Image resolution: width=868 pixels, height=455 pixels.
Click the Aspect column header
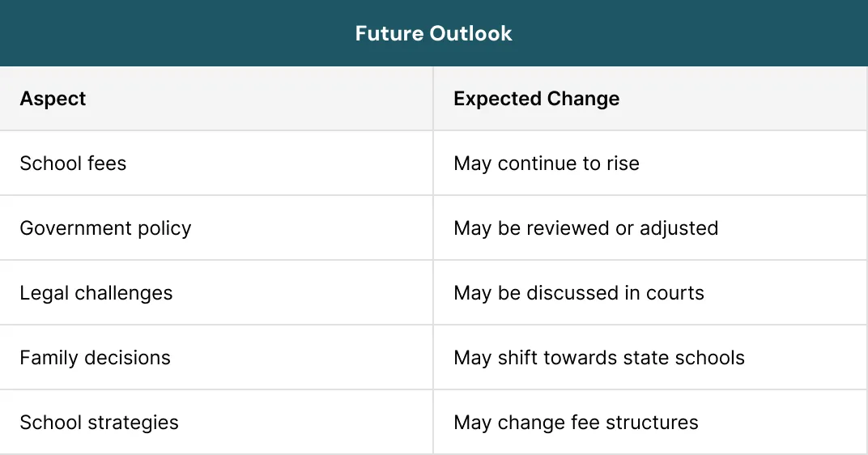coord(53,99)
